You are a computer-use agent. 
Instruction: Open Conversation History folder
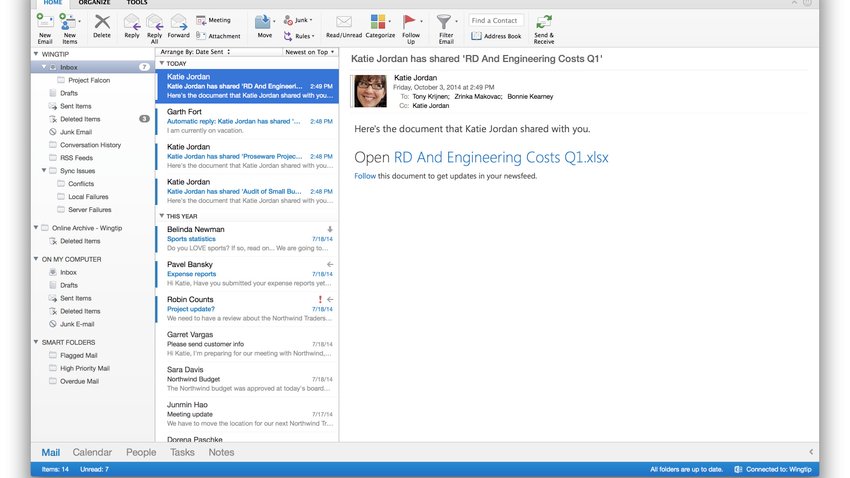pyautogui.click(x=91, y=145)
